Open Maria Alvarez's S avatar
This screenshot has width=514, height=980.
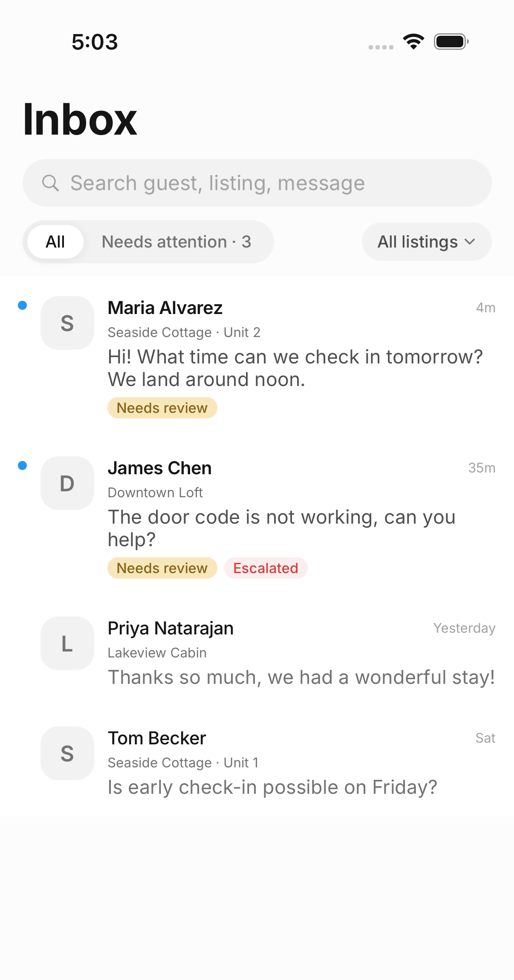(67, 323)
